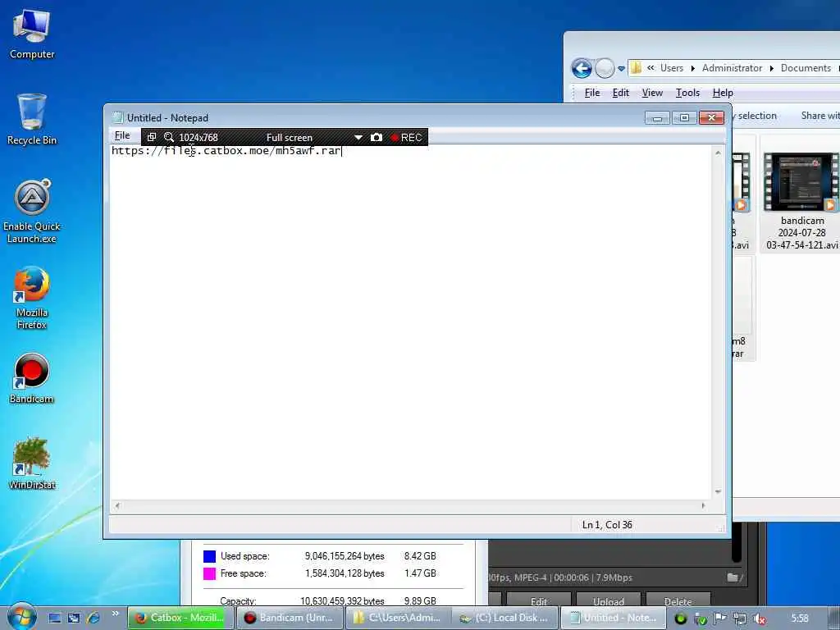Launch the Bandicam desktop shortcut

32,378
